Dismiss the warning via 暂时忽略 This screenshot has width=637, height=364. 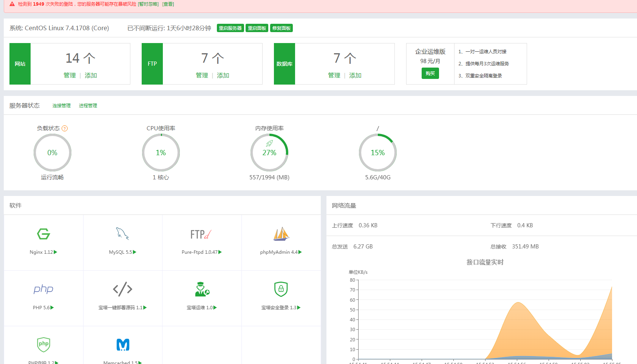tap(148, 4)
